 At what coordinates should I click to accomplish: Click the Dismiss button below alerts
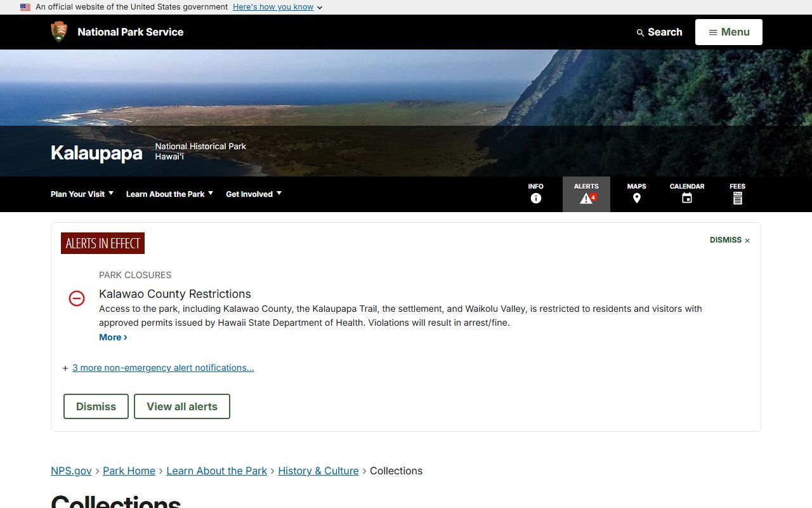[x=96, y=406]
